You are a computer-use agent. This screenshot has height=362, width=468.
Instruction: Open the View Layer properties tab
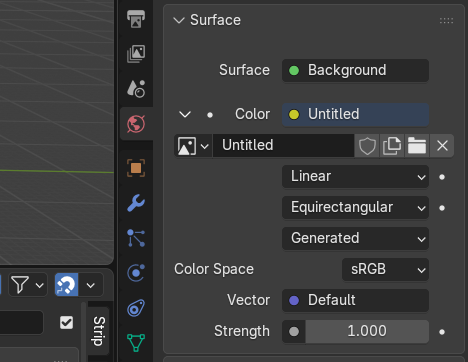pos(136,54)
